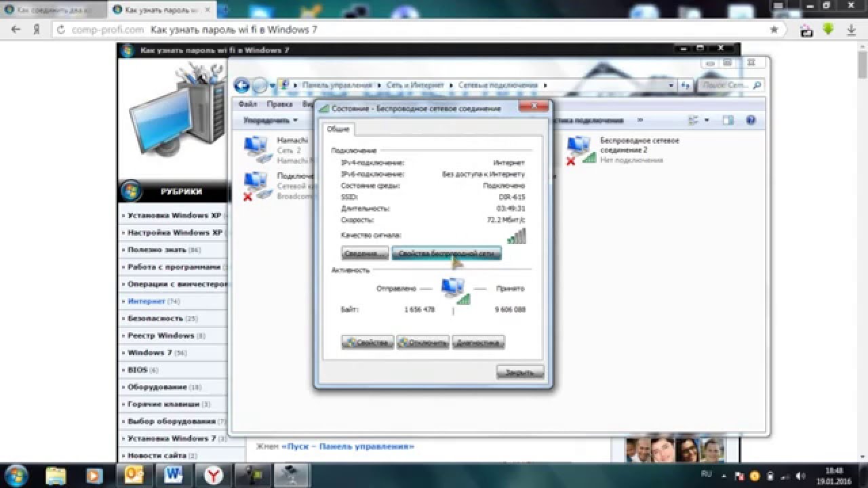
Task: Open the 'Файл' menu
Action: click(248, 104)
